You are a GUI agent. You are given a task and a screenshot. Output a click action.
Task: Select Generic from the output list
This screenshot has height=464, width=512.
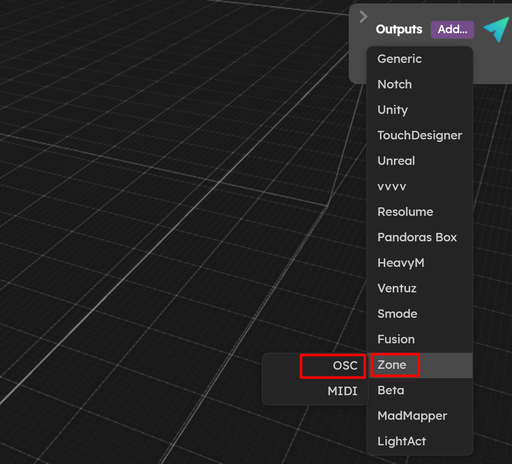point(420,59)
